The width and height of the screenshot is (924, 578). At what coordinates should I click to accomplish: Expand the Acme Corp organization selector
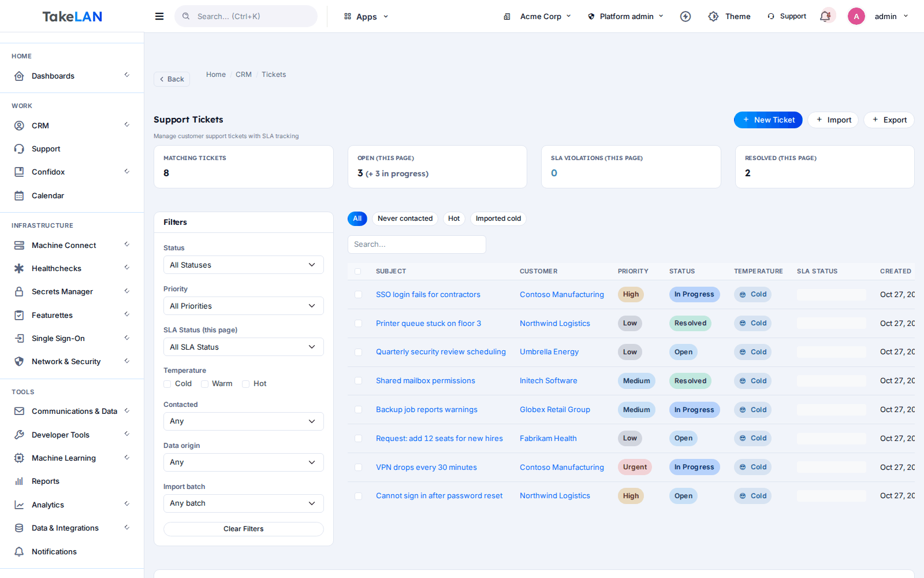coord(537,16)
